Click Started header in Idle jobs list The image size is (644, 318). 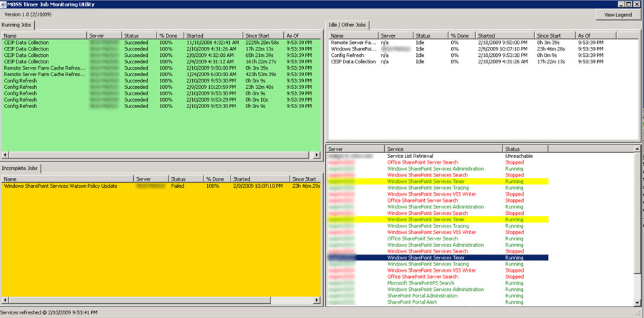click(x=505, y=36)
